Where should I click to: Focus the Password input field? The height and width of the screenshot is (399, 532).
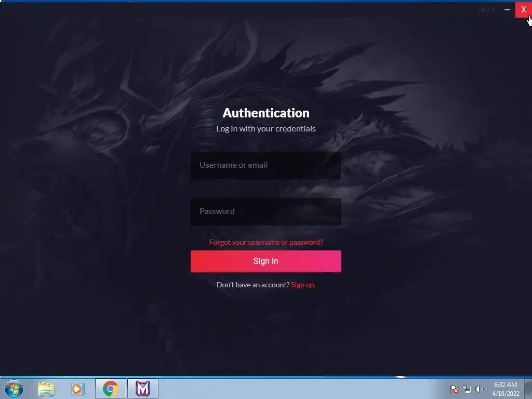tap(265, 211)
